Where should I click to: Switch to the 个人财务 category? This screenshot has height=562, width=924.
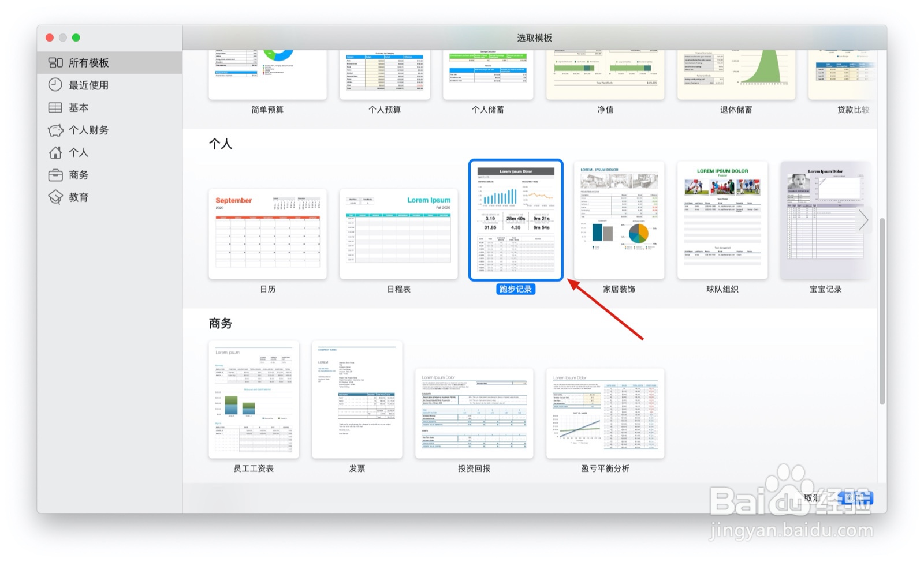coord(110,130)
